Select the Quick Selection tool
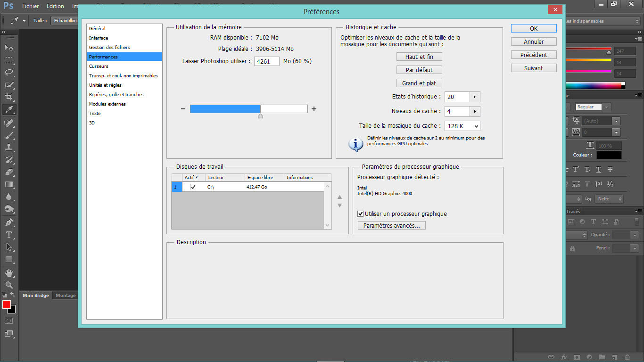The height and width of the screenshot is (362, 644). pyautogui.click(x=9, y=85)
